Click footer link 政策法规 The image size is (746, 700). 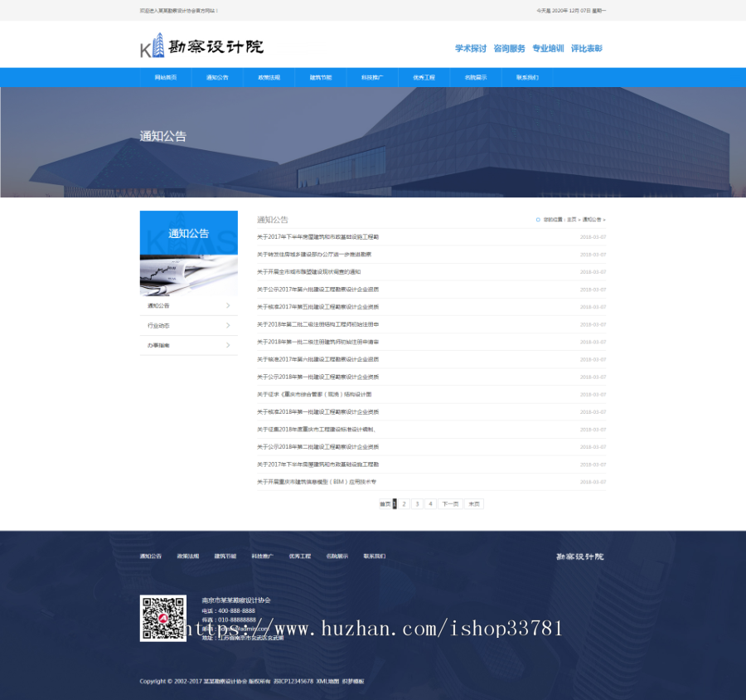188,557
